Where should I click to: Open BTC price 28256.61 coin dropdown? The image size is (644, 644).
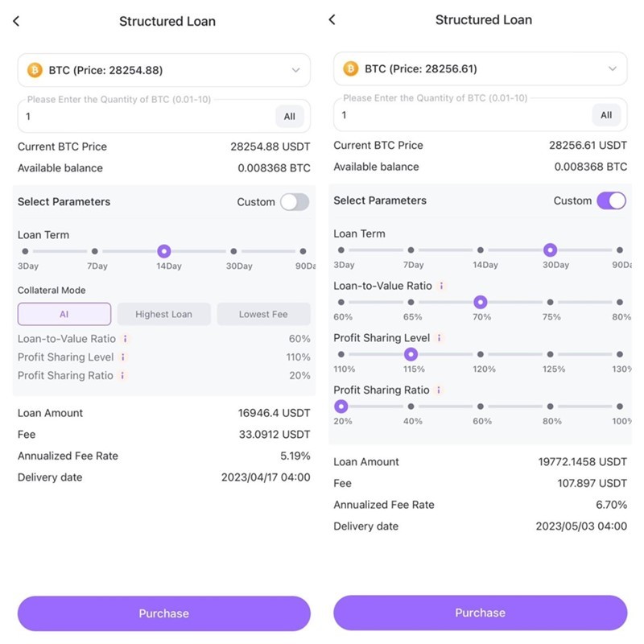480,68
